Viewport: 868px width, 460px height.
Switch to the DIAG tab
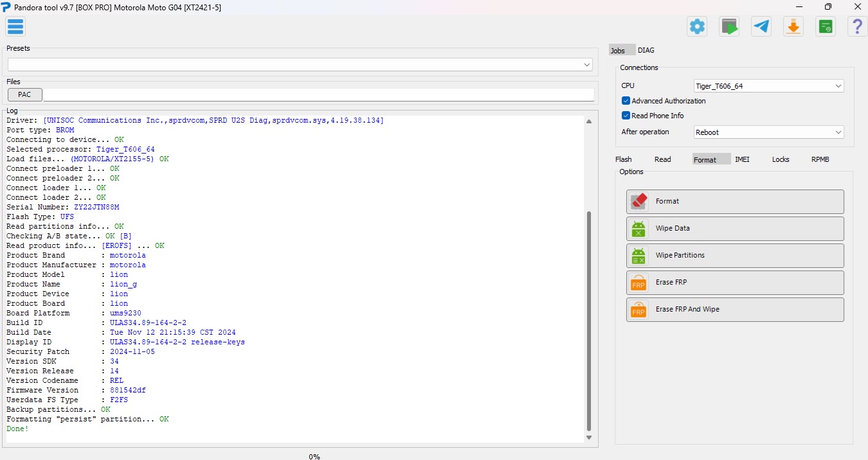[x=646, y=50]
